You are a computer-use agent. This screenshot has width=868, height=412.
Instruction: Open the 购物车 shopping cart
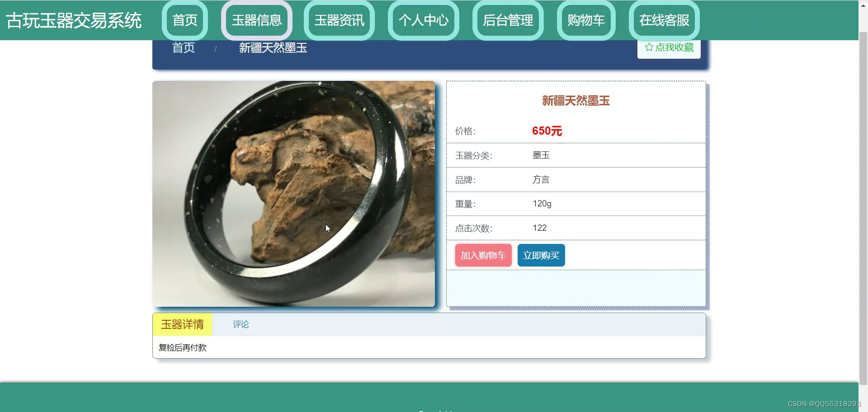pyautogui.click(x=585, y=20)
